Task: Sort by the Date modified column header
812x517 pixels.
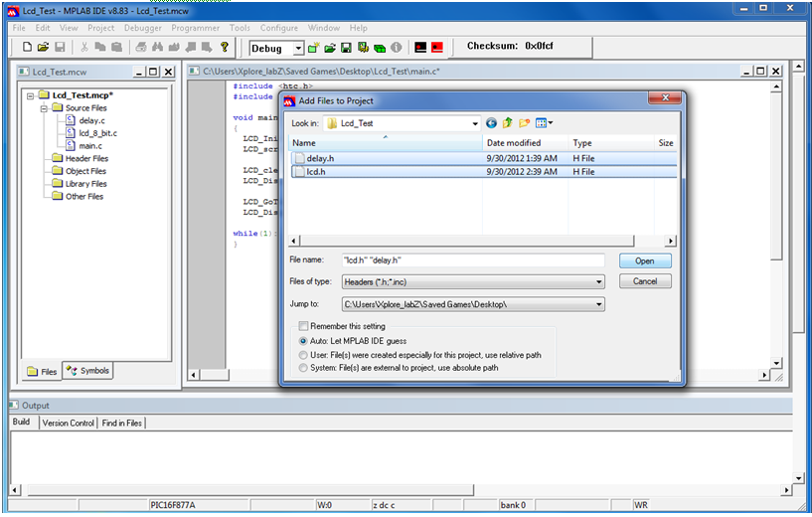Action: (525, 143)
